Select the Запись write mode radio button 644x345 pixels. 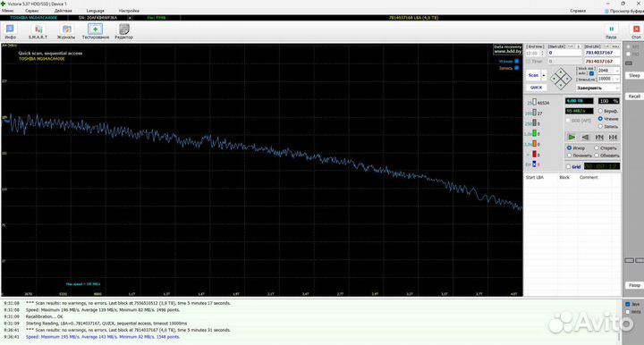click(x=600, y=126)
